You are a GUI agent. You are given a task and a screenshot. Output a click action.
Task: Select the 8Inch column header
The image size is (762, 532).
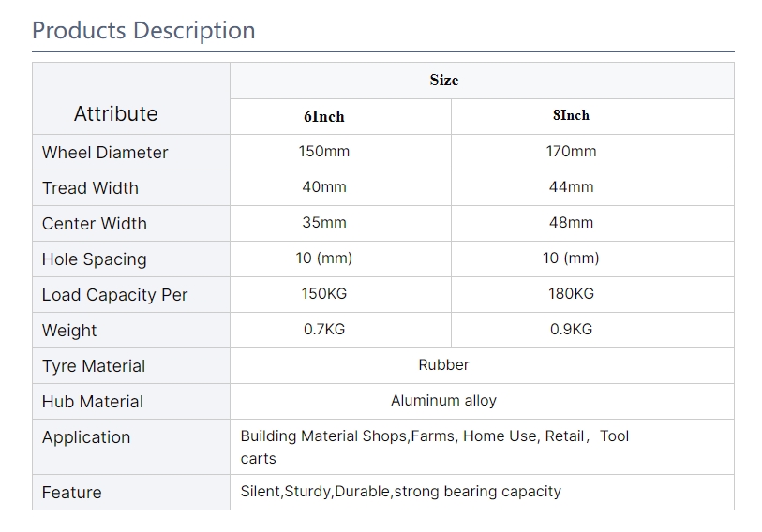tap(571, 115)
